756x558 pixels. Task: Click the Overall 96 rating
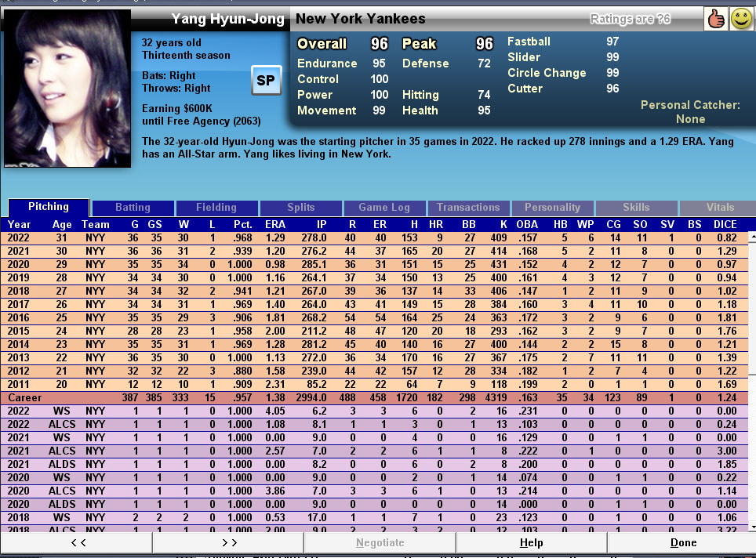[343, 44]
